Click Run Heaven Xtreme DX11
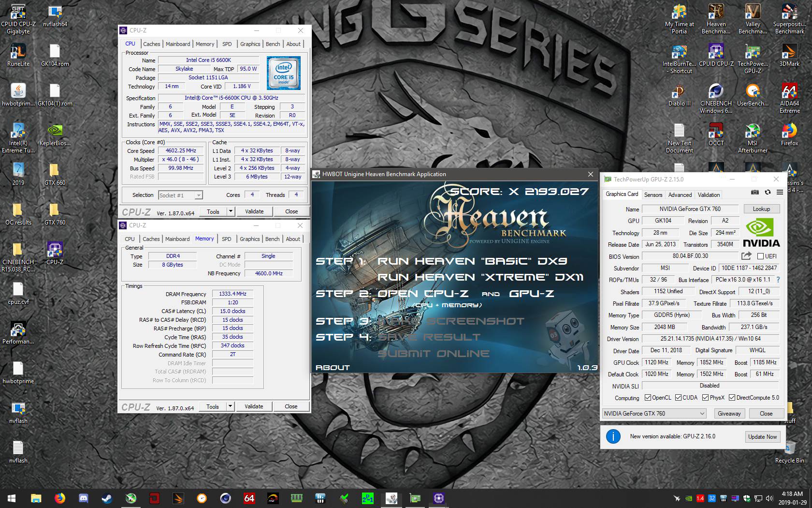Image resolution: width=812 pixels, height=508 pixels. pos(480,277)
